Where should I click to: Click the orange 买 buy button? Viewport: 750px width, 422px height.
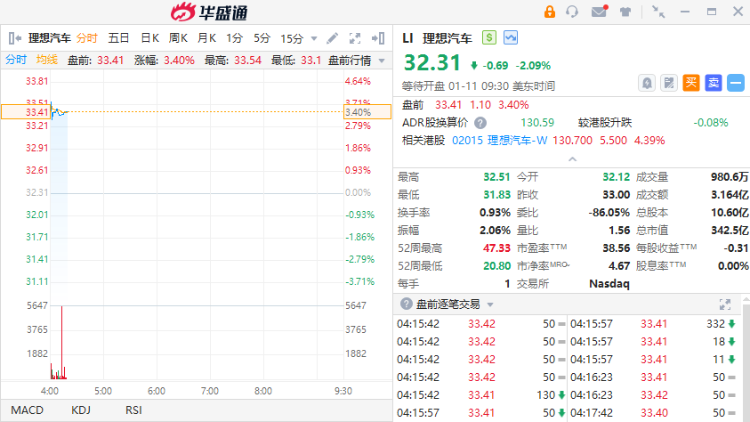coord(690,83)
